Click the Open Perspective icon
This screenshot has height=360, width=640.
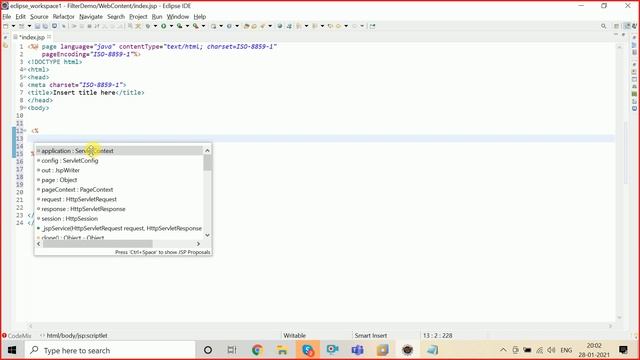click(x=617, y=26)
